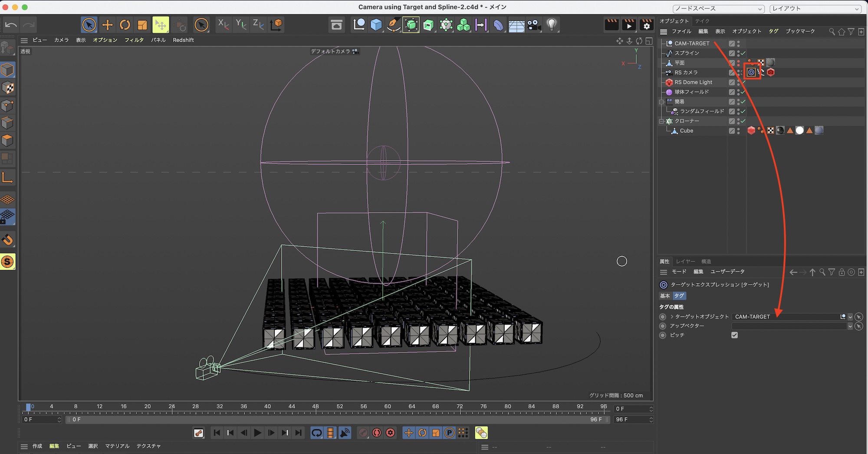Open the レイアウト dropdown

[x=815, y=9]
